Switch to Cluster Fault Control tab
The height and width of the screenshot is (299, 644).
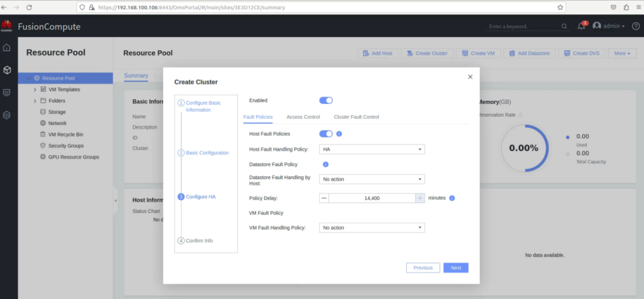(356, 117)
